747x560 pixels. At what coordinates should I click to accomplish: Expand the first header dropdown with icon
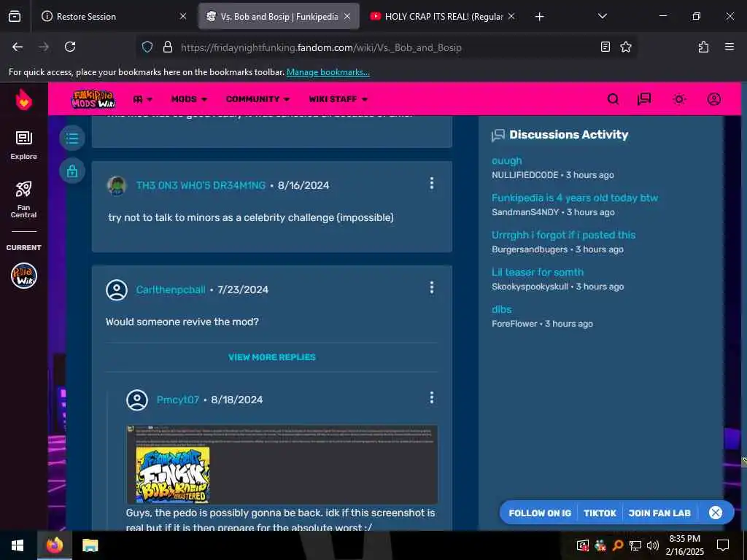[142, 99]
